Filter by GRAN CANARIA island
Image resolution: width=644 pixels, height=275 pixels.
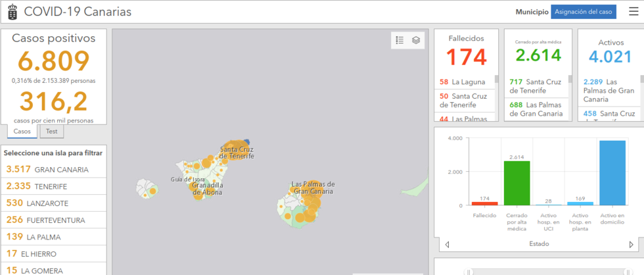[x=54, y=169]
